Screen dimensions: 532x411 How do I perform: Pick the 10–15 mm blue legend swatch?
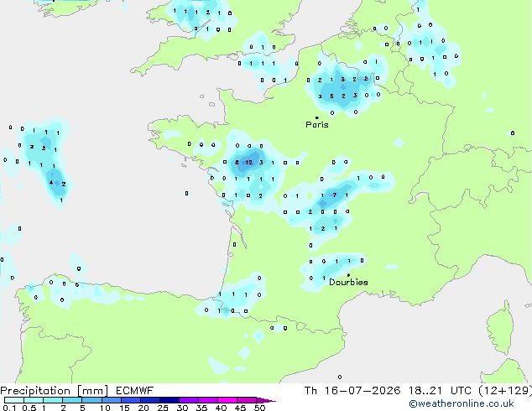[111, 400]
